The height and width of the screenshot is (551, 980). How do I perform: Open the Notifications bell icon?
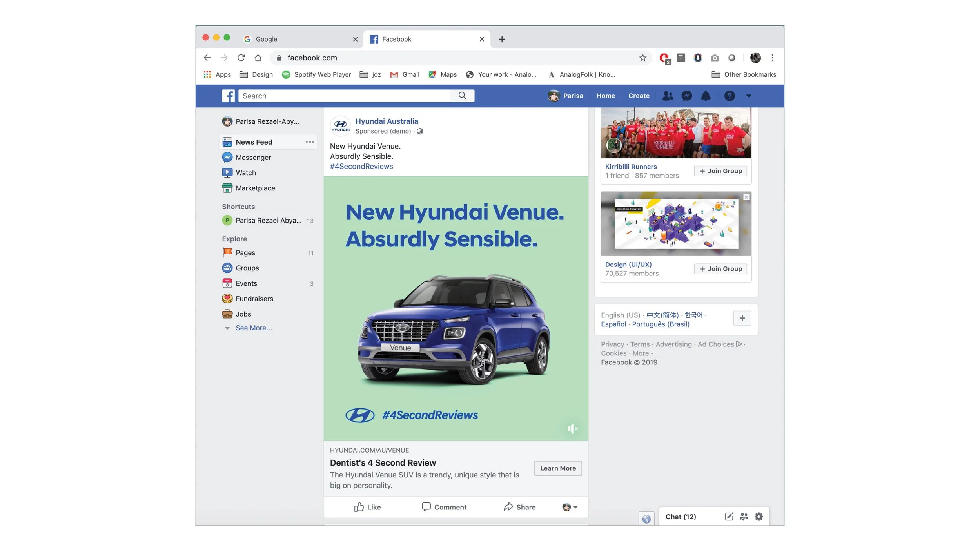[706, 96]
